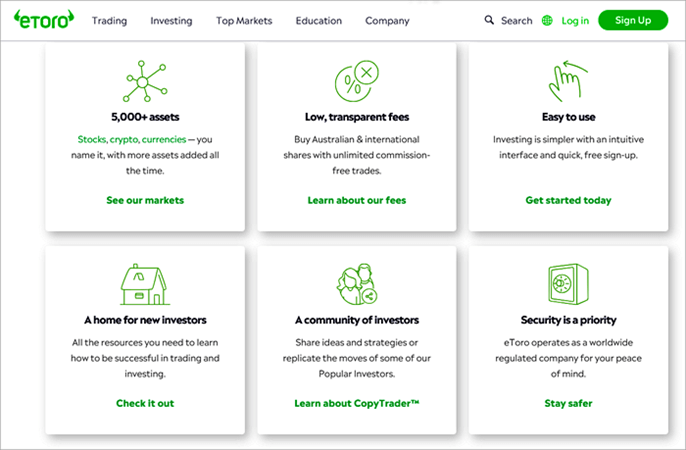Click the search magnifier icon
Viewport: 686px width, 450px height.
pos(489,20)
